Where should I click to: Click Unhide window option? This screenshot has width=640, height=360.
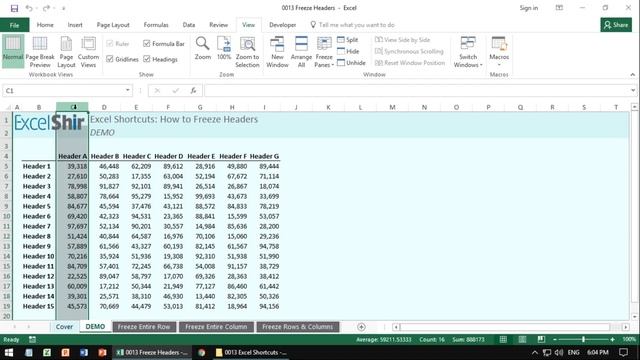pyautogui.click(x=351, y=62)
